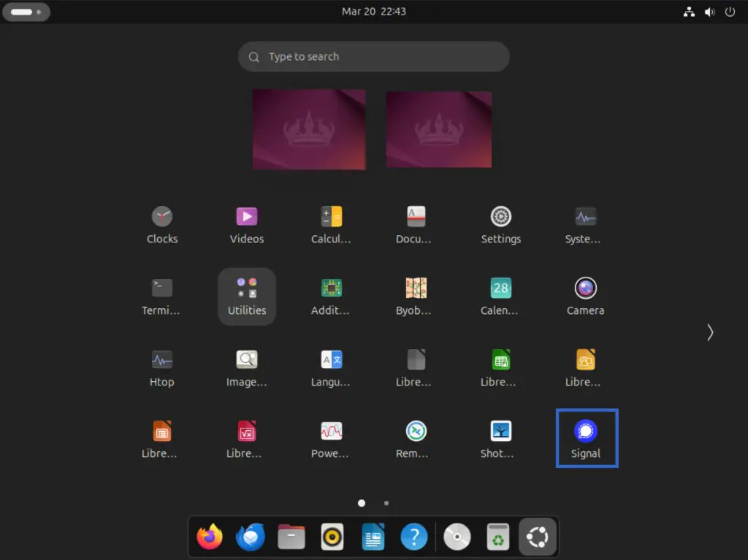Go to the next app grid page

tap(709, 332)
